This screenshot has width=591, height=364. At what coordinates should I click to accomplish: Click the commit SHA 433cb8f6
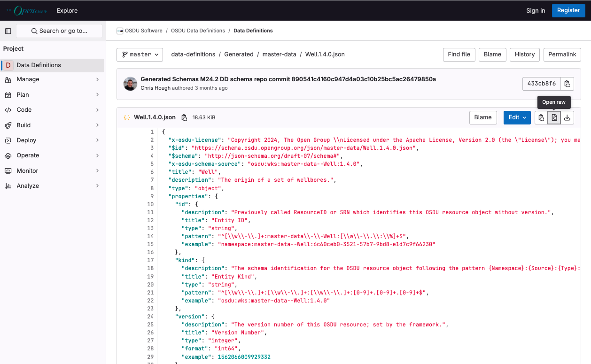tap(542, 84)
